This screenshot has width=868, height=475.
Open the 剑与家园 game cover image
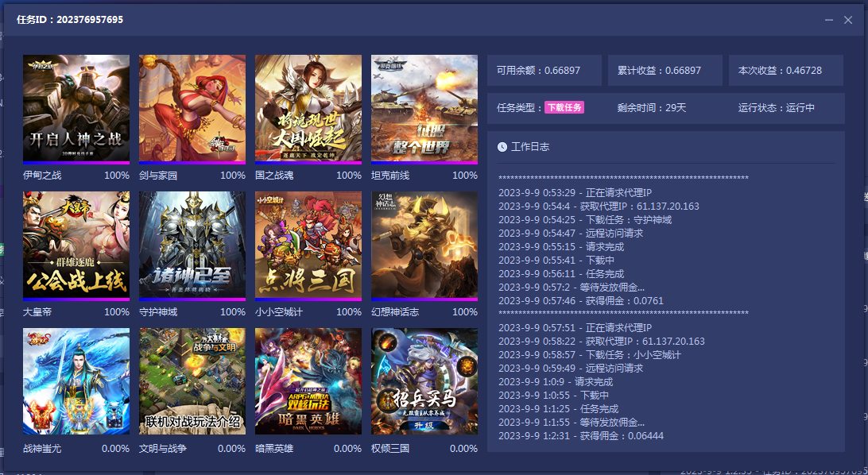click(192, 108)
